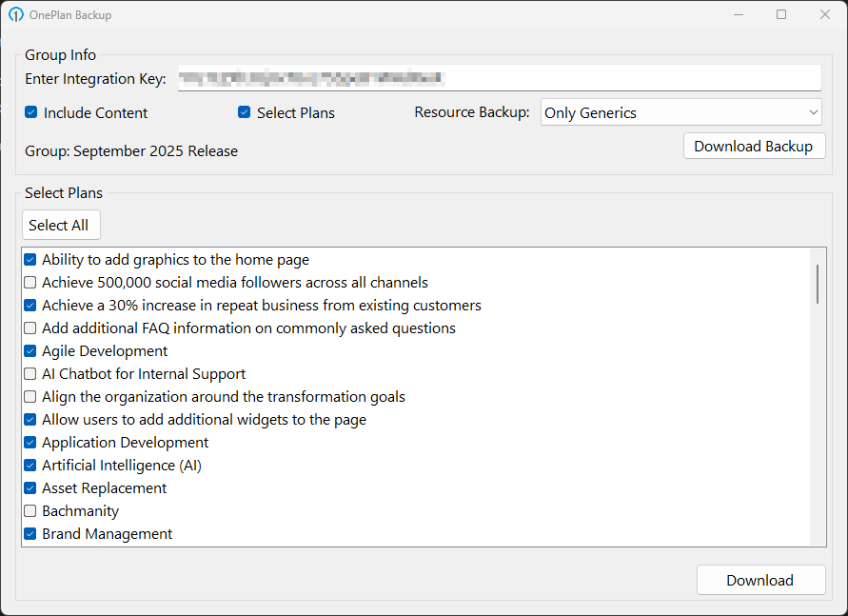848x616 pixels.
Task: Uncheck Allow users to add additional widgets
Action: click(x=30, y=420)
